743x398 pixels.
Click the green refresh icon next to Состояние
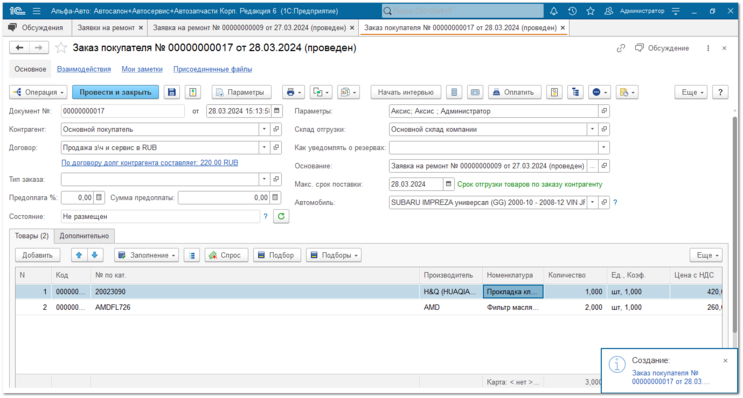click(x=281, y=217)
